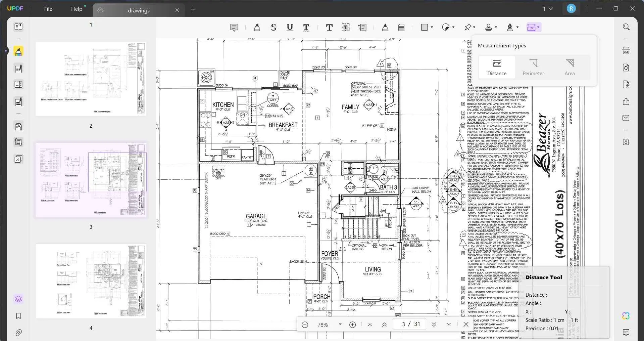Close the page navigation bar

pyautogui.click(x=466, y=325)
